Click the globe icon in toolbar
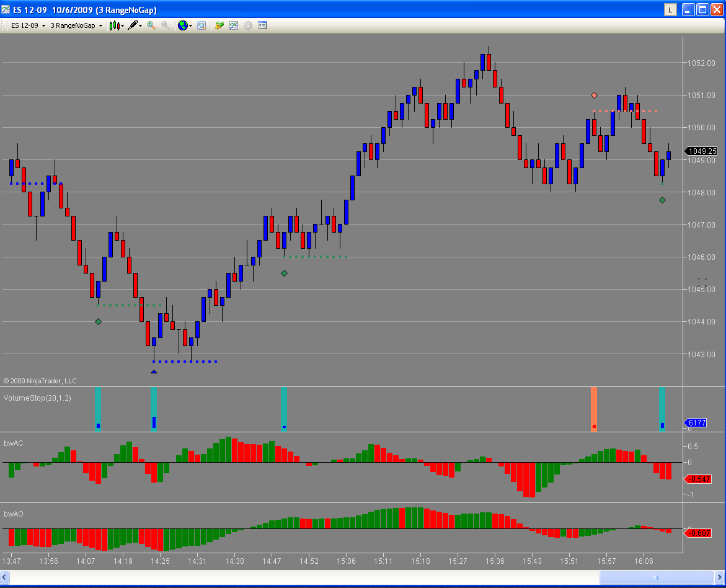The image size is (726, 588). click(x=183, y=25)
